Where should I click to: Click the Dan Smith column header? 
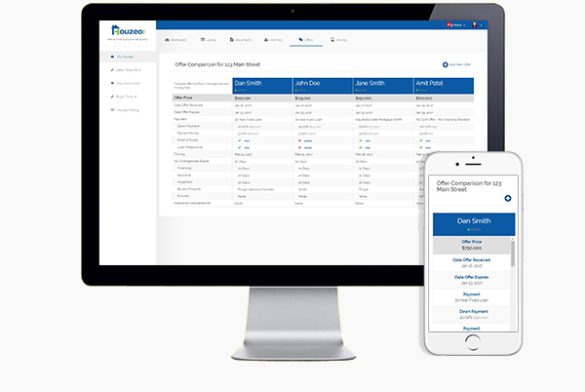pyautogui.click(x=261, y=85)
